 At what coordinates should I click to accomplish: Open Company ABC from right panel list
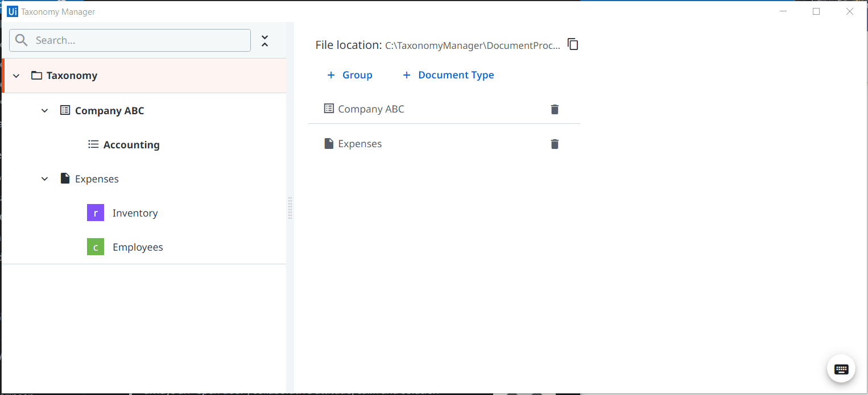click(371, 109)
